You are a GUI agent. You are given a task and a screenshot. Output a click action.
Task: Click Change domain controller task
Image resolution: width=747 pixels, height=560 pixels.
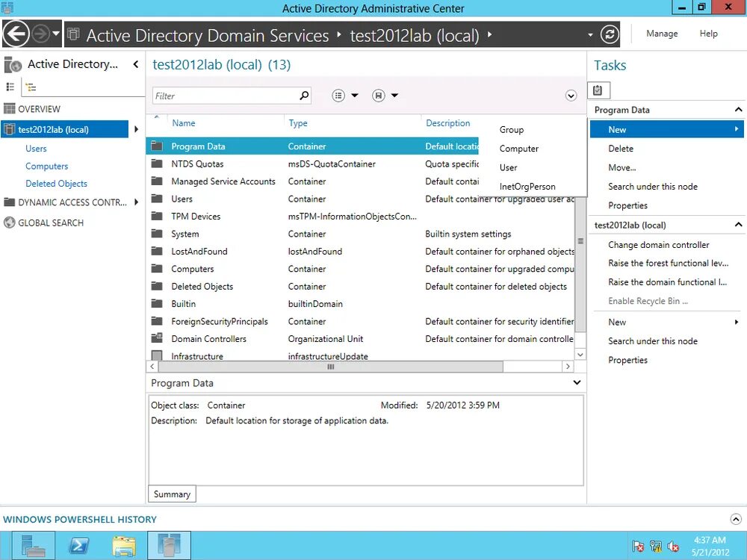coord(658,245)
